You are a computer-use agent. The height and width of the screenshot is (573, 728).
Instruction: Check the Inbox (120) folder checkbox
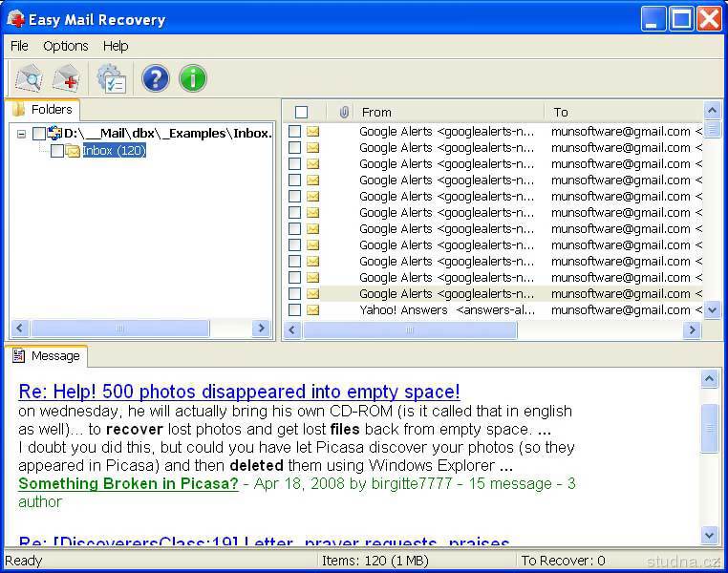(57, 151)
